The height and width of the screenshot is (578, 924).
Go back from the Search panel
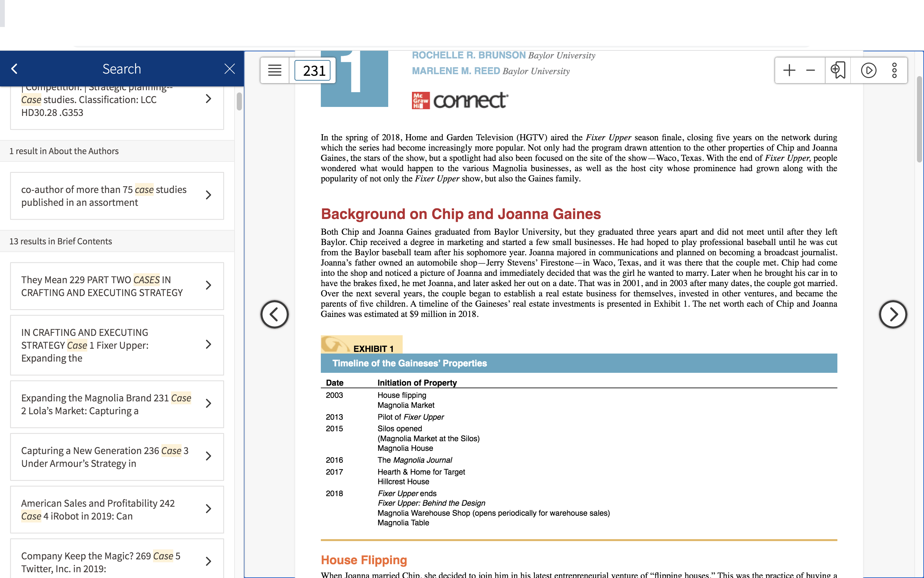[x=14, y=69]
